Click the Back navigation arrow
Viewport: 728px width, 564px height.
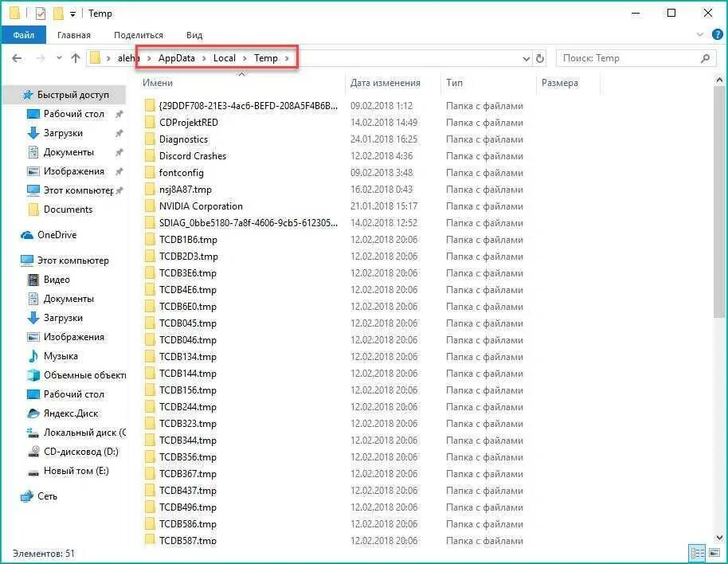coord(17,58)
